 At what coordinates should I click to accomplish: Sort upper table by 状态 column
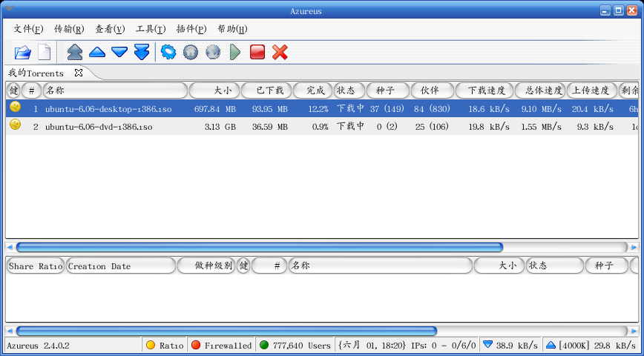tap(349, 90)
